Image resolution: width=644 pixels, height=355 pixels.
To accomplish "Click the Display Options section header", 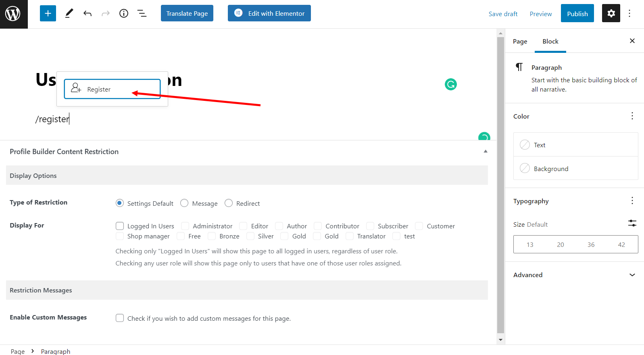I will (x=247, y=175).
